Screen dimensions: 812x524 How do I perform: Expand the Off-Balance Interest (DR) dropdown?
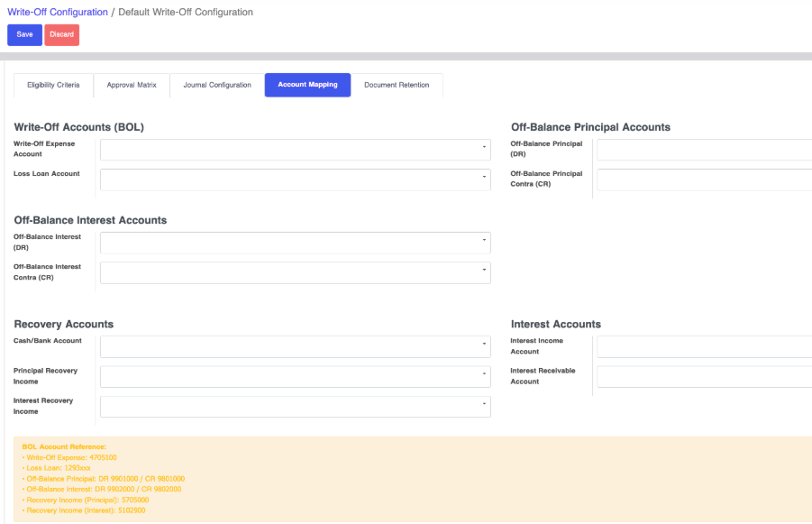(295, 243)
